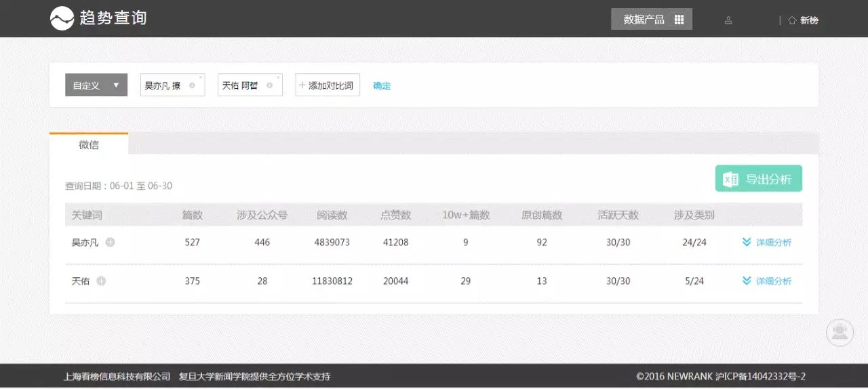Open 详细分析 for 吴亦凡
The width and height of the screenshot is (868, 389).
click(774, 242)
